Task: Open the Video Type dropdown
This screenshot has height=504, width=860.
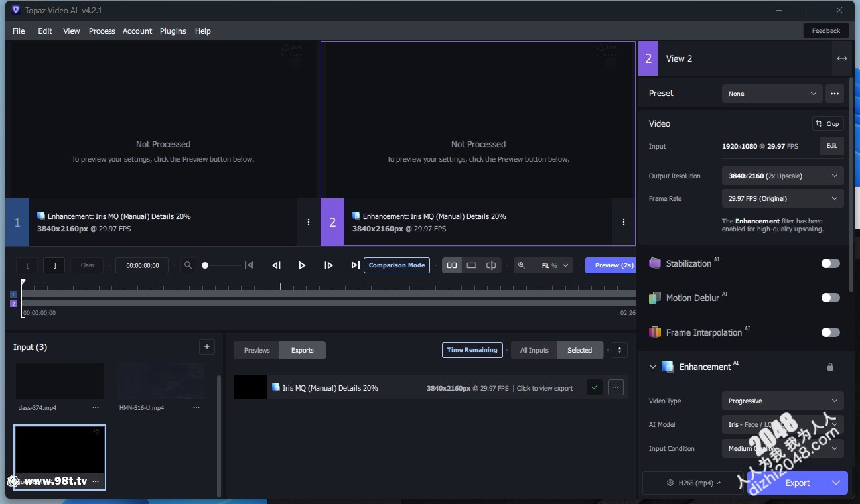Action: pos(783,401)
